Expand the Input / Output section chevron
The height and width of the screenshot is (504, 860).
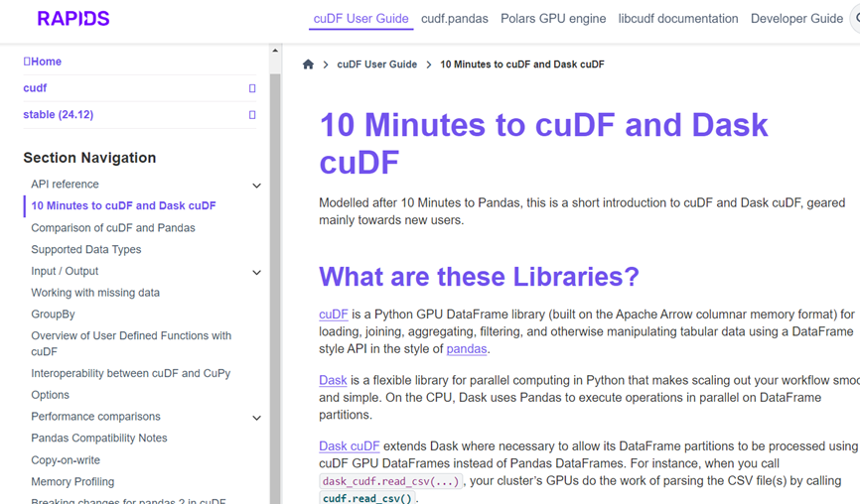pyautogui.click(x=256, y=272)
